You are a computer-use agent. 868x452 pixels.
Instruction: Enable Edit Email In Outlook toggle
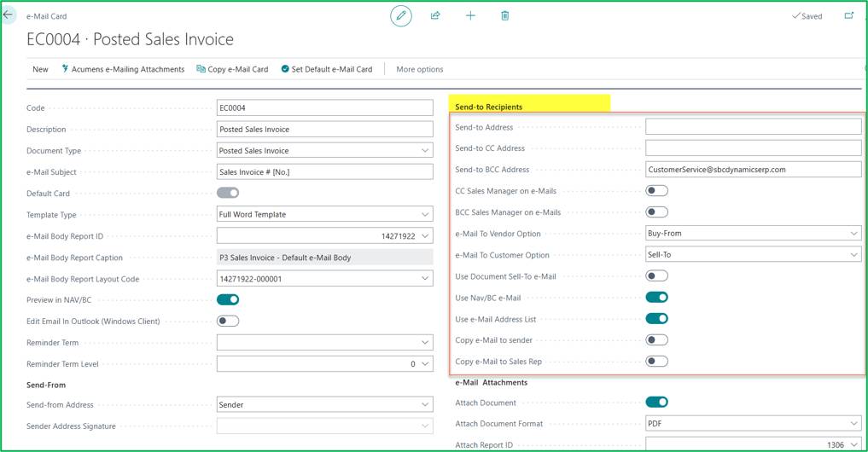[x=228, y=321]
